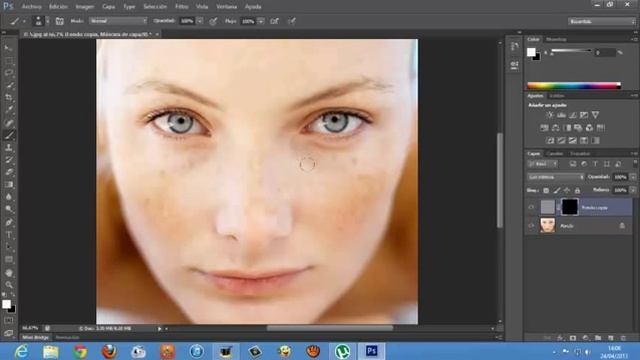Open the brush Mode dropdown
640x360 pixels.
[x=118, y=21]
